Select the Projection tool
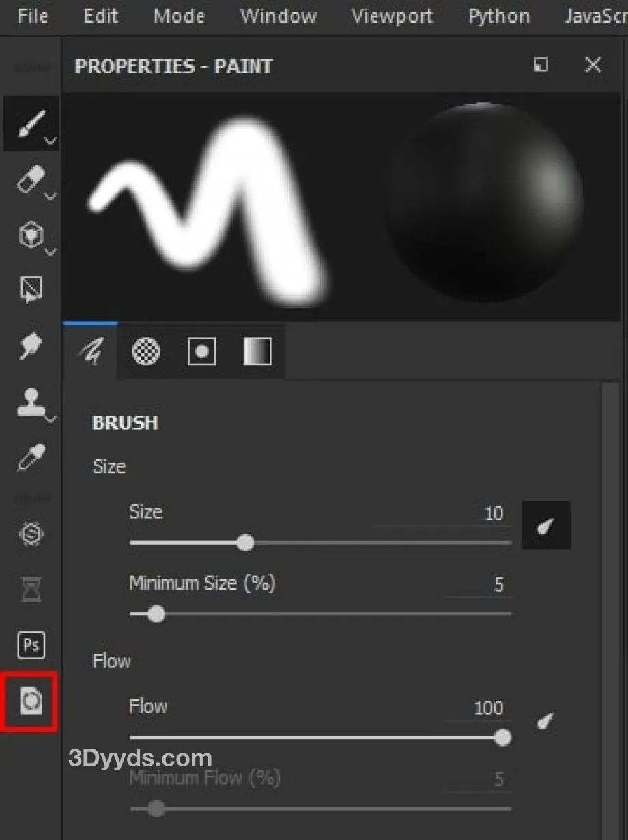 tap(29, 236)
